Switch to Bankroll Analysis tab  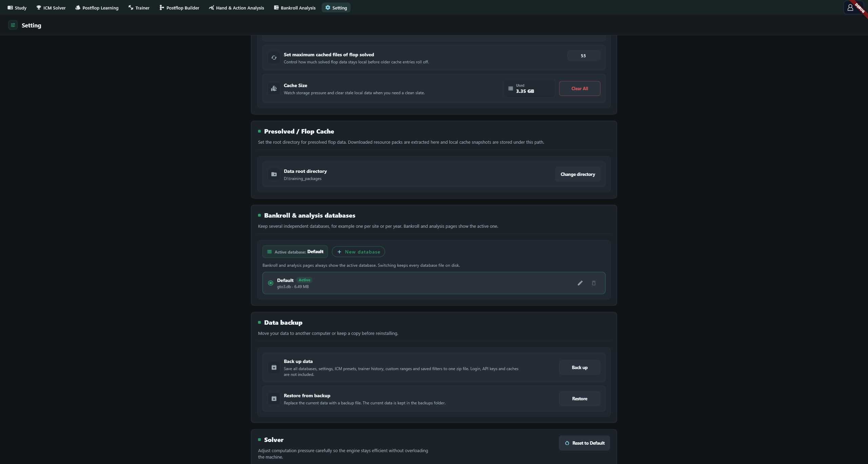pyautogui.click(x=295, y=8)
